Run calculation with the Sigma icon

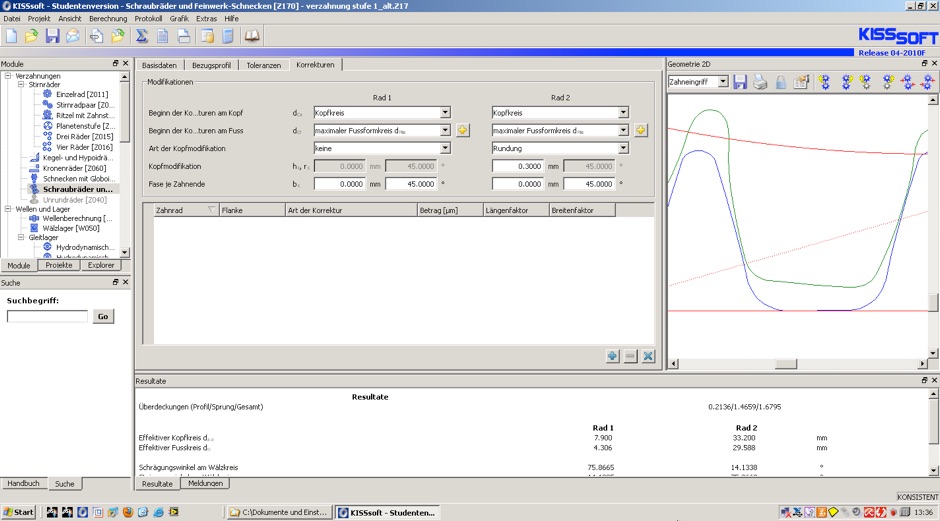point(141,36)
